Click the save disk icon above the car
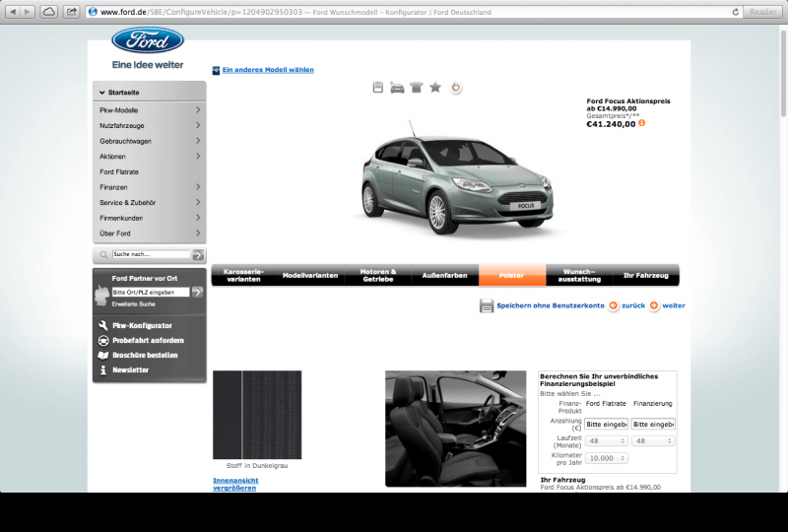 point(378,88)
